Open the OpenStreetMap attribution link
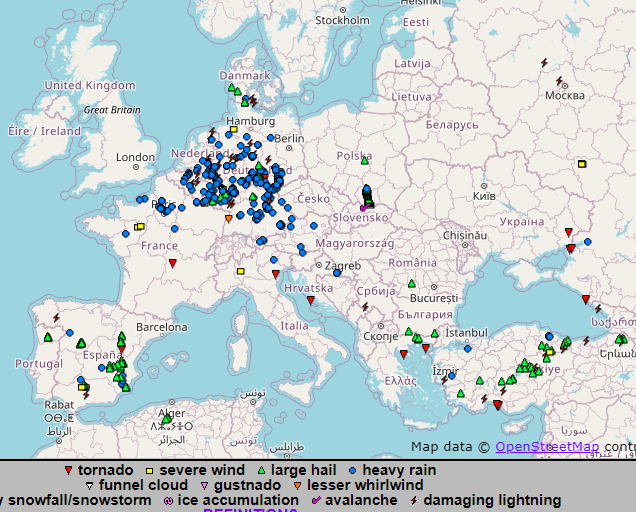The width and height of the screenshot is (636, 512). click(547, 447)
